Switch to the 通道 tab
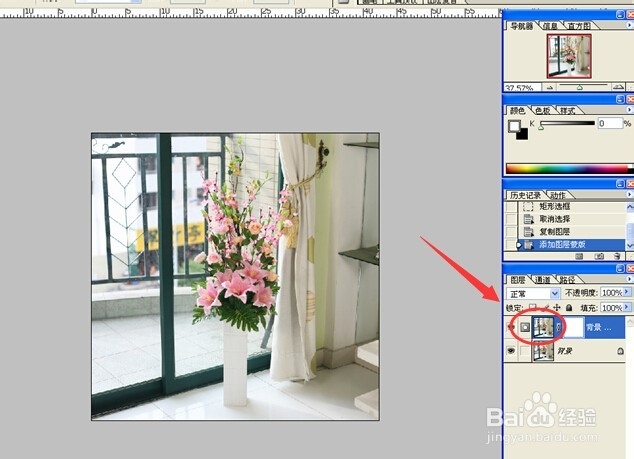634x459 pixels. (542, 279)
